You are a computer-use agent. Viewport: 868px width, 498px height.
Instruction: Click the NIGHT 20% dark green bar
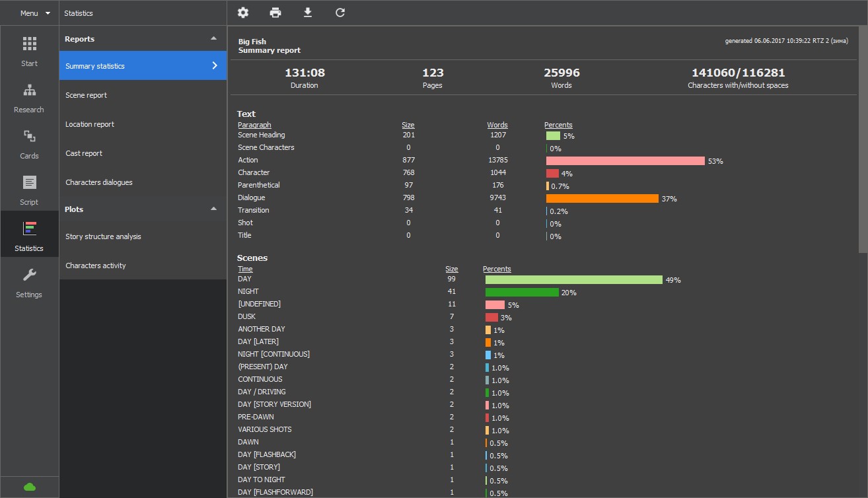pos(522,292)
